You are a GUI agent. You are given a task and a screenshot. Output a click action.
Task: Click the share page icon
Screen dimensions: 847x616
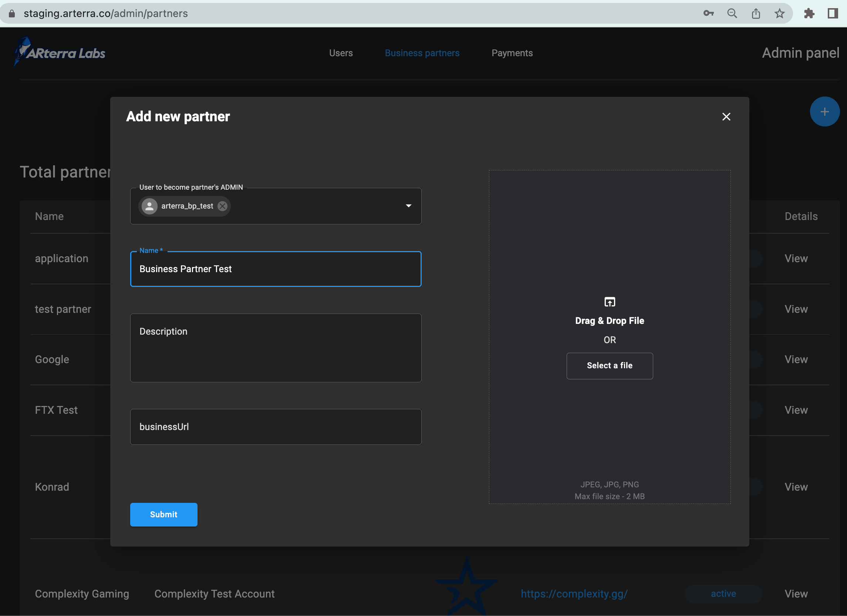[x=756, y=13]
